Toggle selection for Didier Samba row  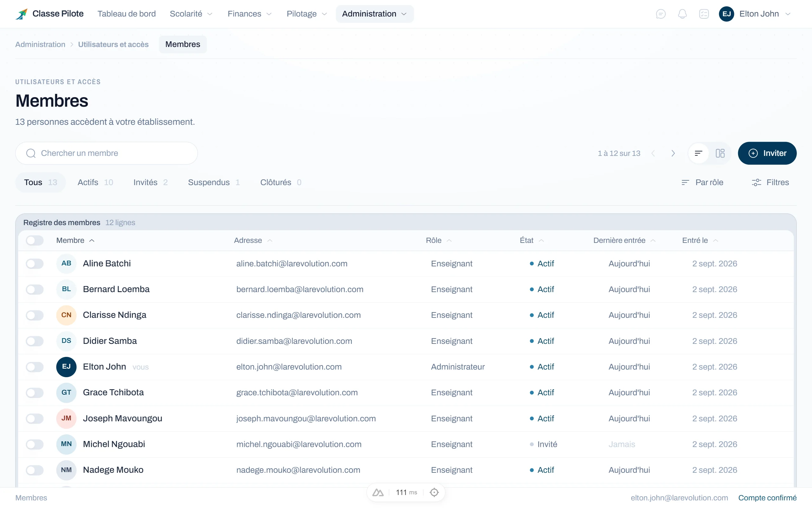point(35,341)
